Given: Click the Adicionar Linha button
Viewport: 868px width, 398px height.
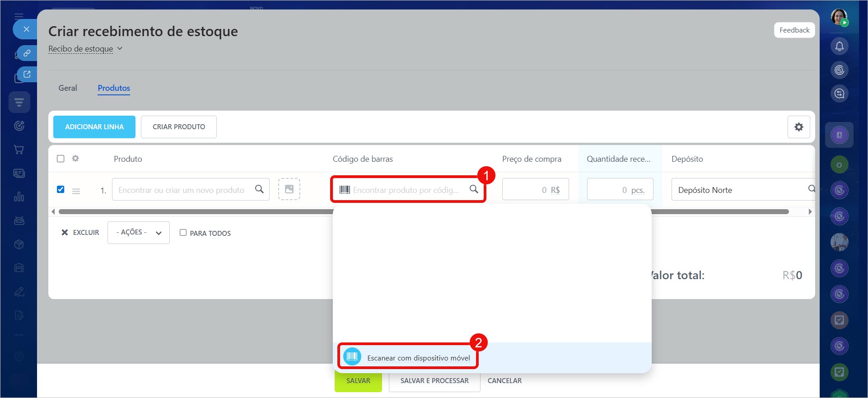Looking at the screenshot, I should point(94,127).
